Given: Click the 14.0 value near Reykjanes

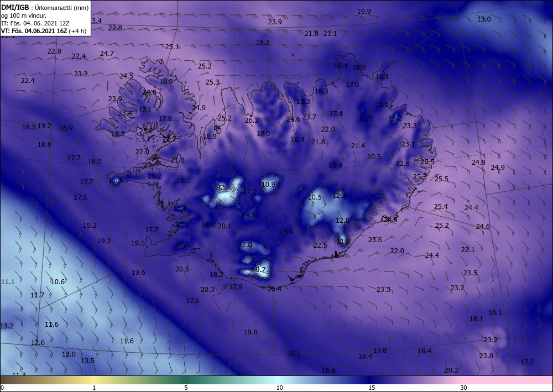Looking at the screenshot, I should pyautogui.click(x=182, y=244).
